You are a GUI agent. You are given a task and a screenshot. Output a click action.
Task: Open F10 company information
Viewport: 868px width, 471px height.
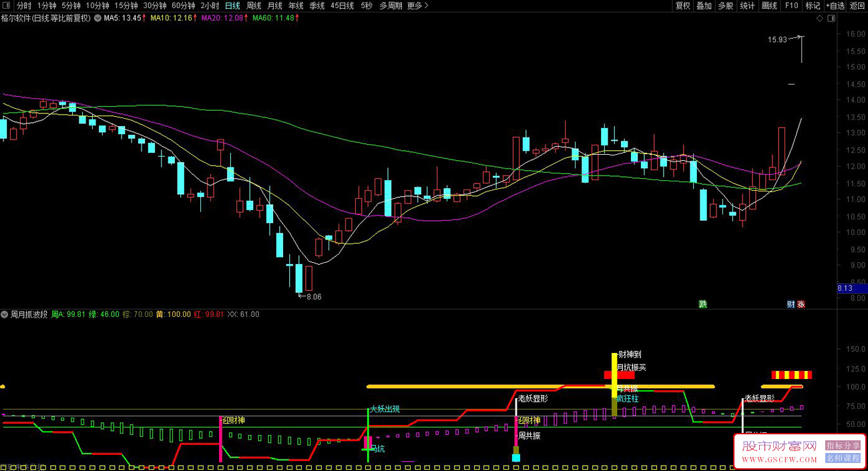(x=791, y=5)
